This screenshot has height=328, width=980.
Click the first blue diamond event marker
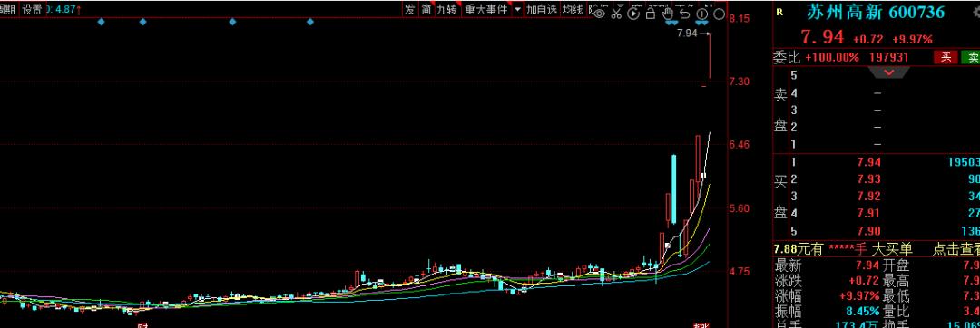click(102, 22)
